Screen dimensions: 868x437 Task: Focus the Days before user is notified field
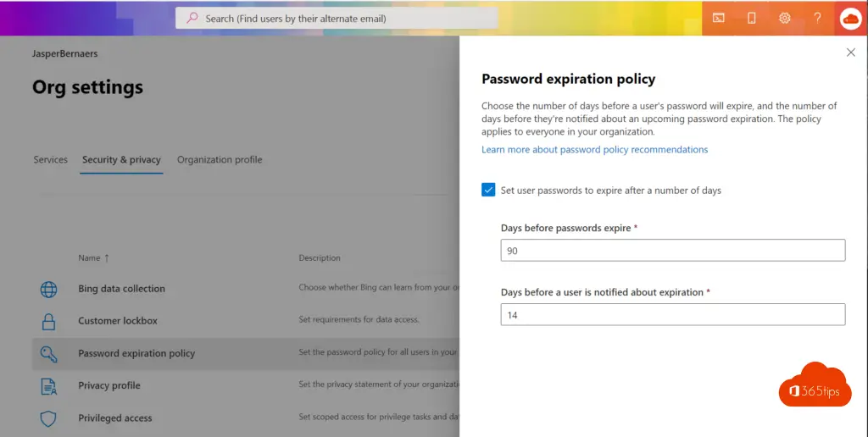click(673, 315)
